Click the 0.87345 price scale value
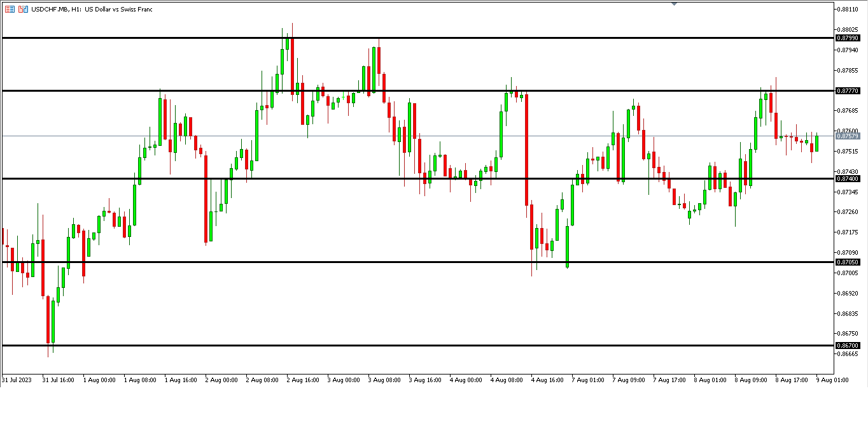The height and width of the screenshot is (428, 868). [x=848, y=192]
